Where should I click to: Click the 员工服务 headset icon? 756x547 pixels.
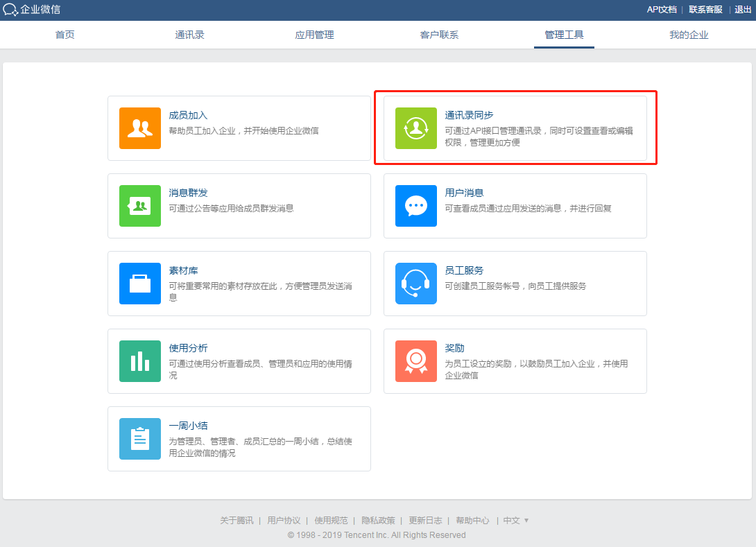click(416, 284)
